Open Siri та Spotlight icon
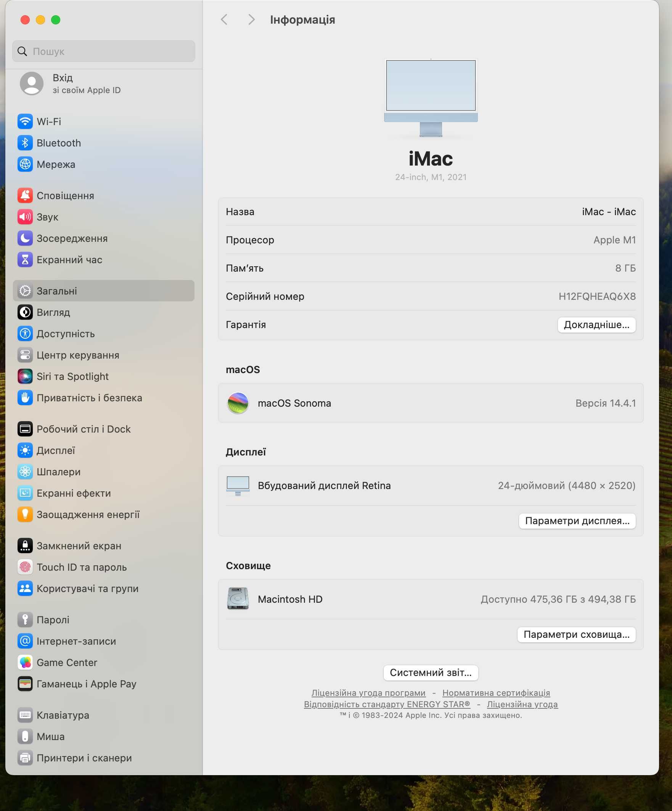Image resolution: width=672 pixels, height=811 pixels. pyautogui.click(x=25, y=376)
